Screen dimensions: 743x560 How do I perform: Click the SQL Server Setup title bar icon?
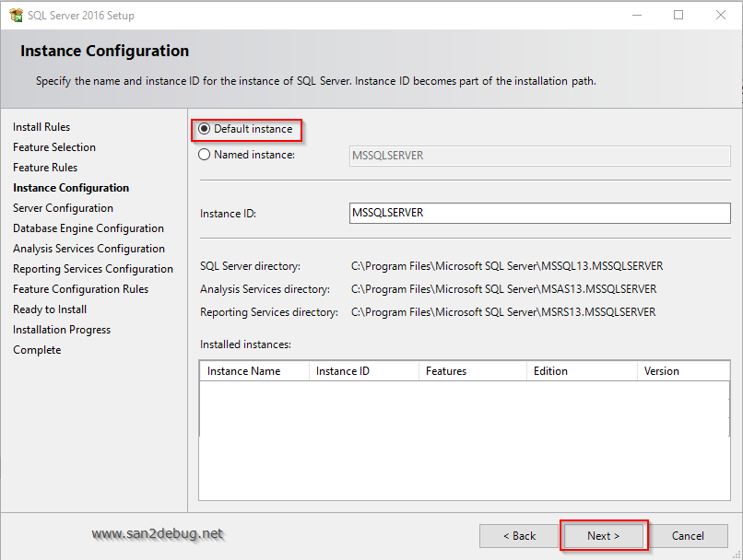(x=16, y=15)
